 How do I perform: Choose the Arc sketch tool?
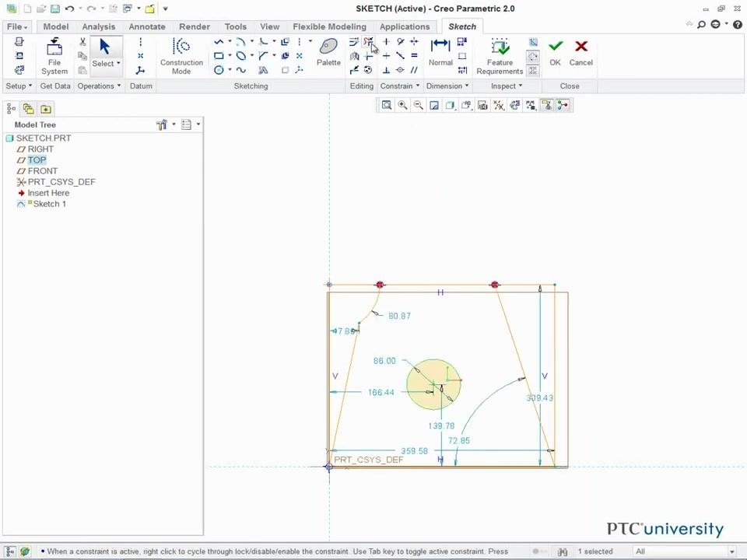tap(241, 42)
